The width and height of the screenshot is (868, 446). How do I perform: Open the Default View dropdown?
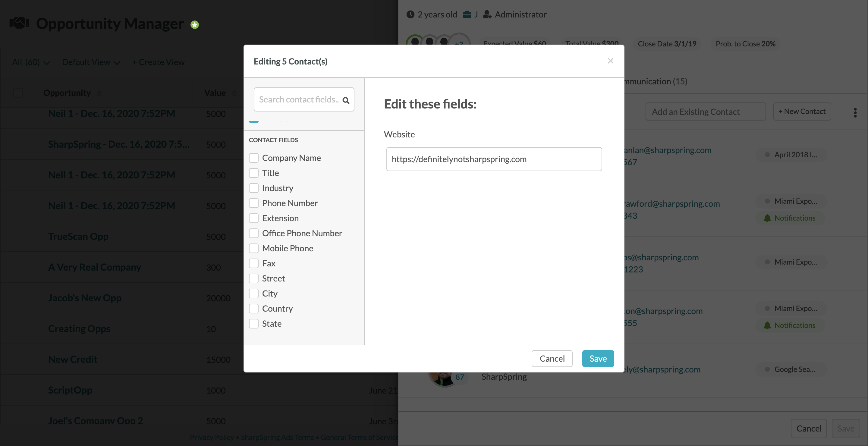91,62
